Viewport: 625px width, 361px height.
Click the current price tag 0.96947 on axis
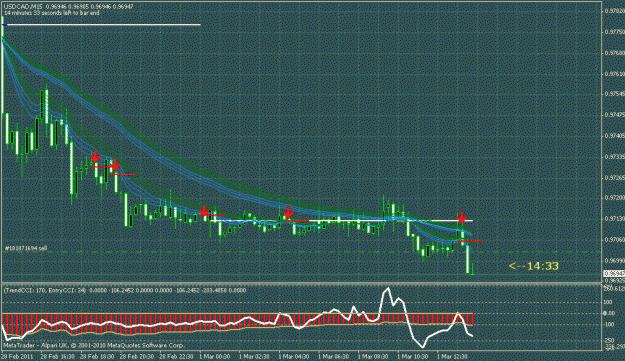pos(614,273)
